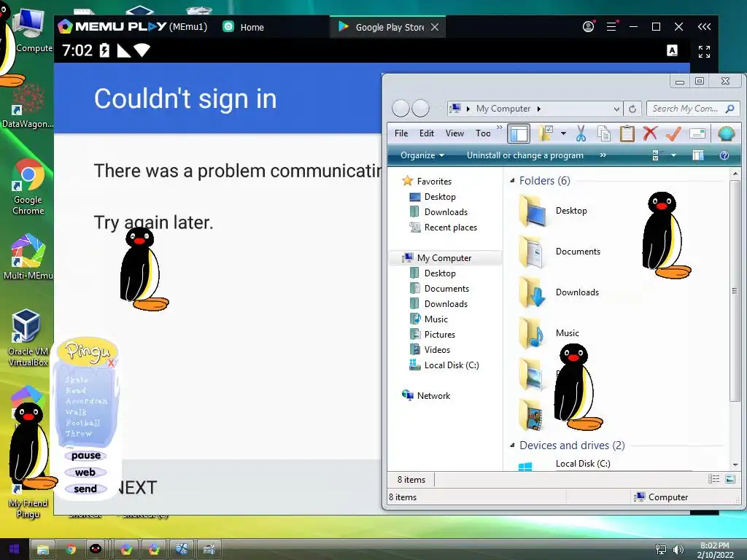The width and height of the screenshot is (747, 560).
Task: Toggle the navigation pane toolbar button
Action: pyautogui.click(x=519, y=134)
